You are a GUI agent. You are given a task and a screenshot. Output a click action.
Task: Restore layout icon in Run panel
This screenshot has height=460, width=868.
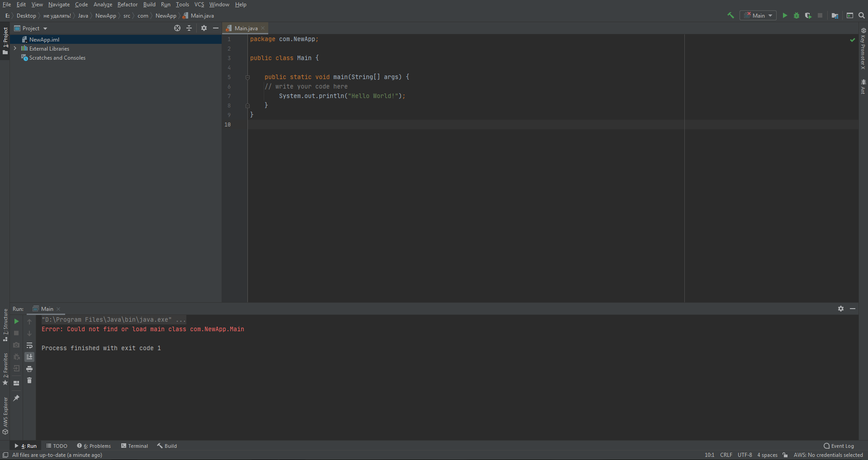(x=16, y=383)
